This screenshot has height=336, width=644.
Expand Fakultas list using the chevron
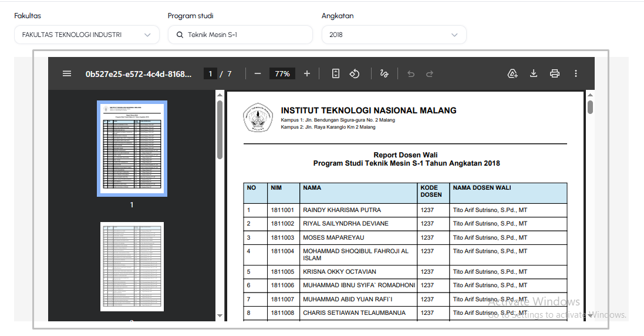[x=147, y=35]
